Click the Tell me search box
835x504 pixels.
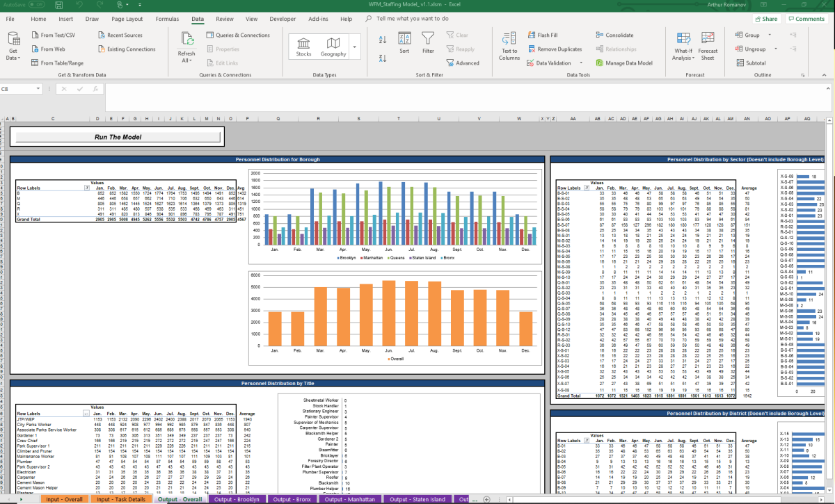tap(412, 19)
